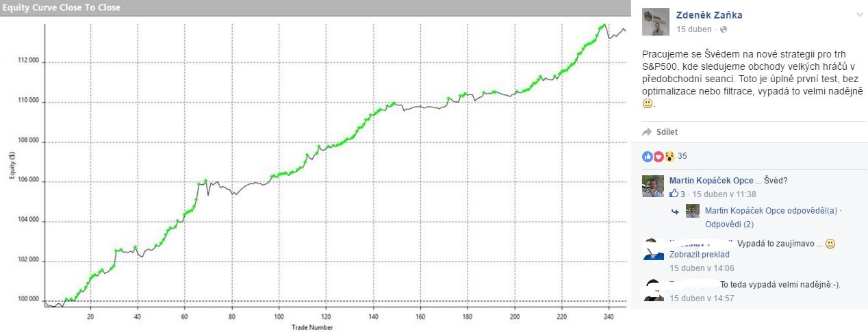
Task: Click the small avatar beside the reply
Action: pos(693,211)
